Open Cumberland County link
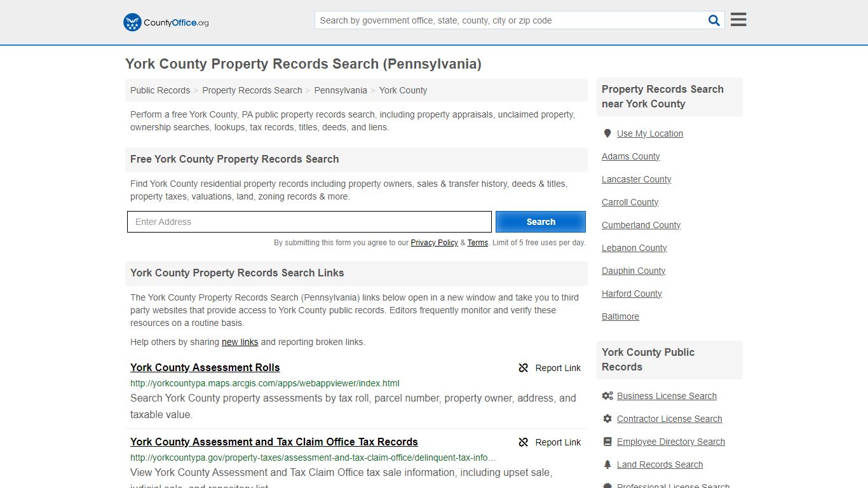 coord(641,225)
